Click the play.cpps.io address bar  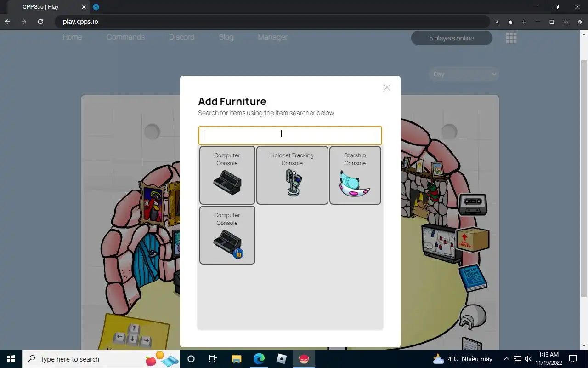point(272,22)
